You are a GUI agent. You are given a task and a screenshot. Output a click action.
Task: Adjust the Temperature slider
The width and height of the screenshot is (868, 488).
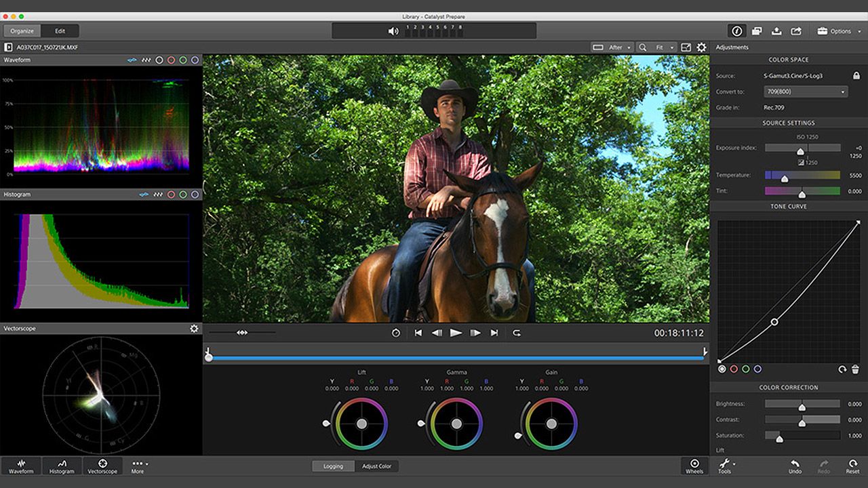click(x=785, y=178)
